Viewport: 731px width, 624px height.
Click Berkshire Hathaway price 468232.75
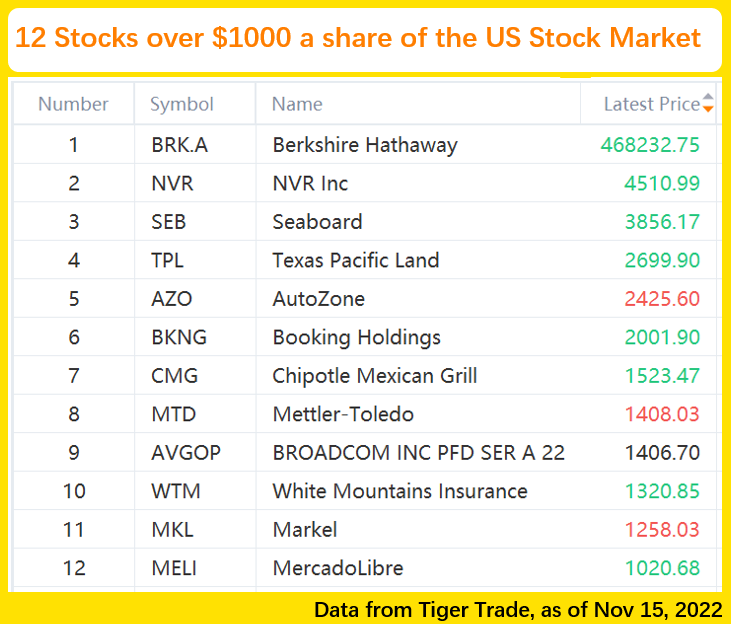[650, 145]
